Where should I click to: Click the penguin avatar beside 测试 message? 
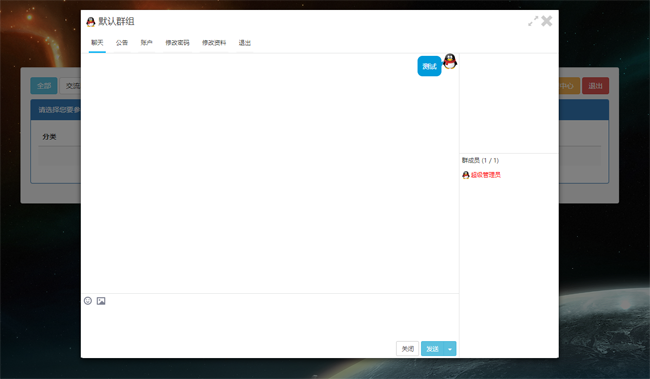pyautogui.click(x=450, y=61)
